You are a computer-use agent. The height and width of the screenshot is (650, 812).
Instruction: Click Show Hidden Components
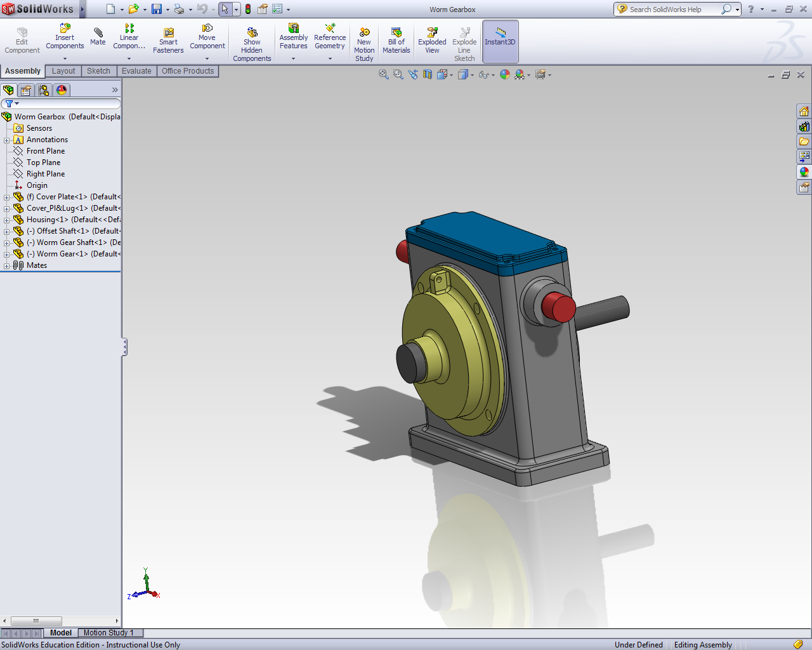click(252, 44)
